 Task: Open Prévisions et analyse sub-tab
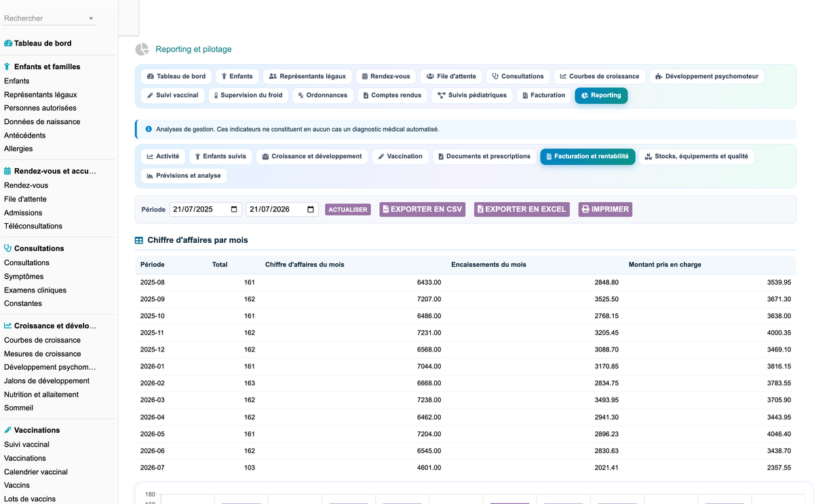click(183, 176)
